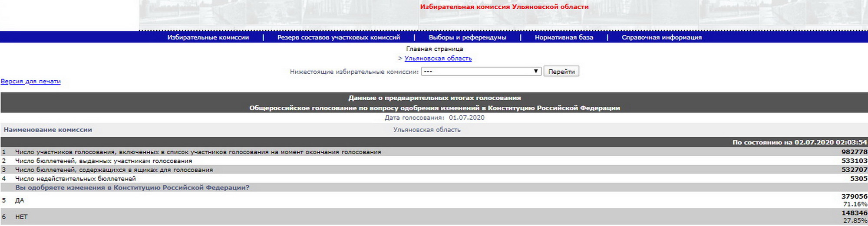The height and width of the screenshot is (226, 868).
Task: Click the ДА answer row label
Action: (20, 200)
